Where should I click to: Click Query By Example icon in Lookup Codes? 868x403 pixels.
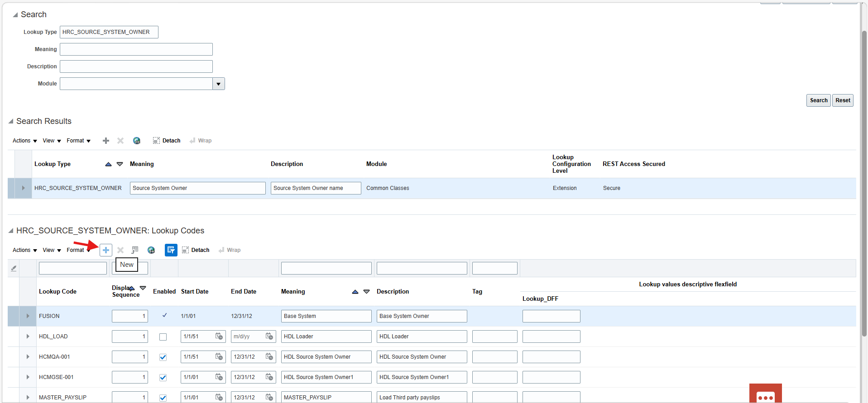[x=171, y=250]
